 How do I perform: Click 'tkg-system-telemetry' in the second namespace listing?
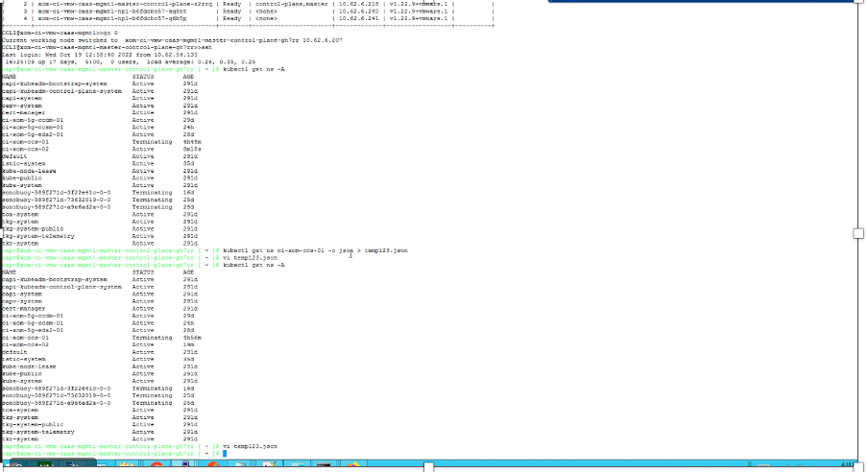tap(37, 432)
